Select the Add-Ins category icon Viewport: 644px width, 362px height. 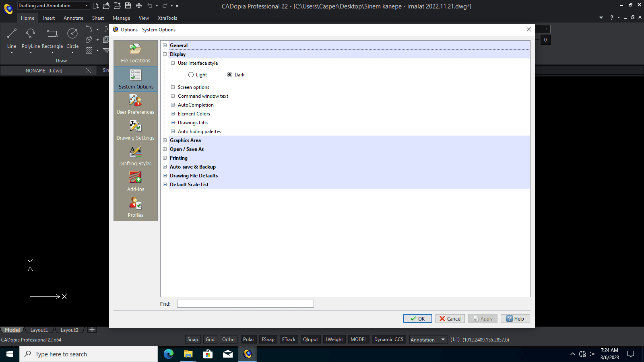[x=135, y=181]
